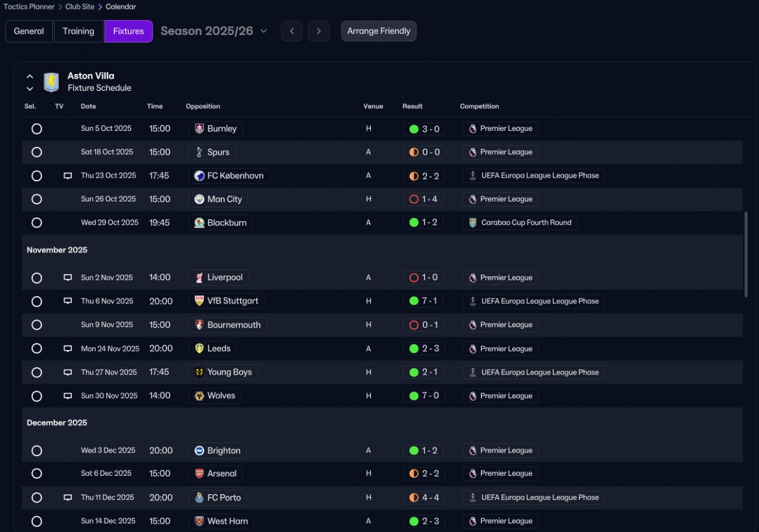This screenshot has height=532, width=759.
Task: Click the December 2025 month heading
Action: pyautogui.click(x=57, y=423)
